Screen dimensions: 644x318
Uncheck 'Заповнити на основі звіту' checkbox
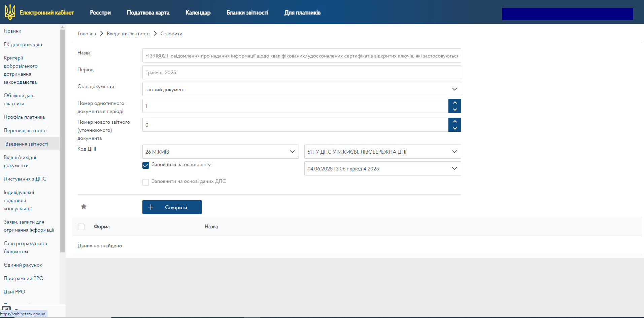(x=146, y=165)
